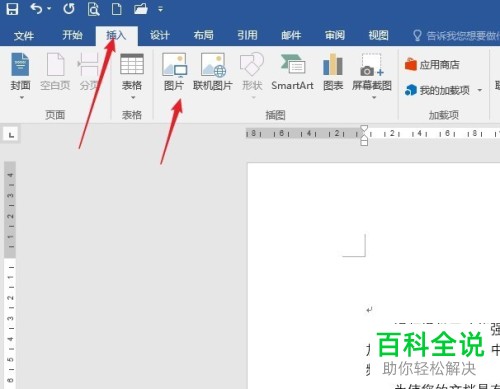Image resolution: width=500 pixels, height=389 pixels.
Task: Open the 布局 (Layout) tab
Action: pyautogui.click(x=204, y=35)
